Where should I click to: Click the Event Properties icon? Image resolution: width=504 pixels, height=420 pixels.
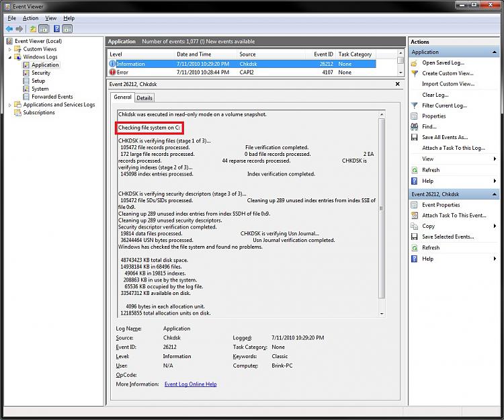click(x=415, y=205)
